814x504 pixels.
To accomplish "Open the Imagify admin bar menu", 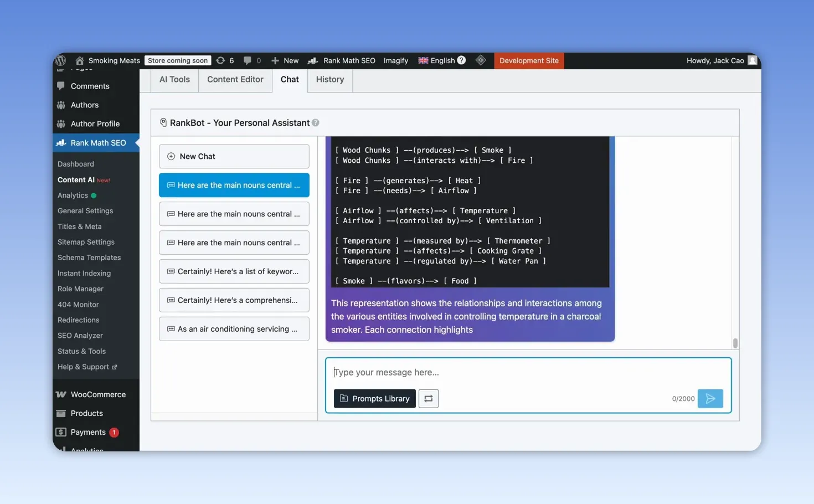I will click(396, 60).
